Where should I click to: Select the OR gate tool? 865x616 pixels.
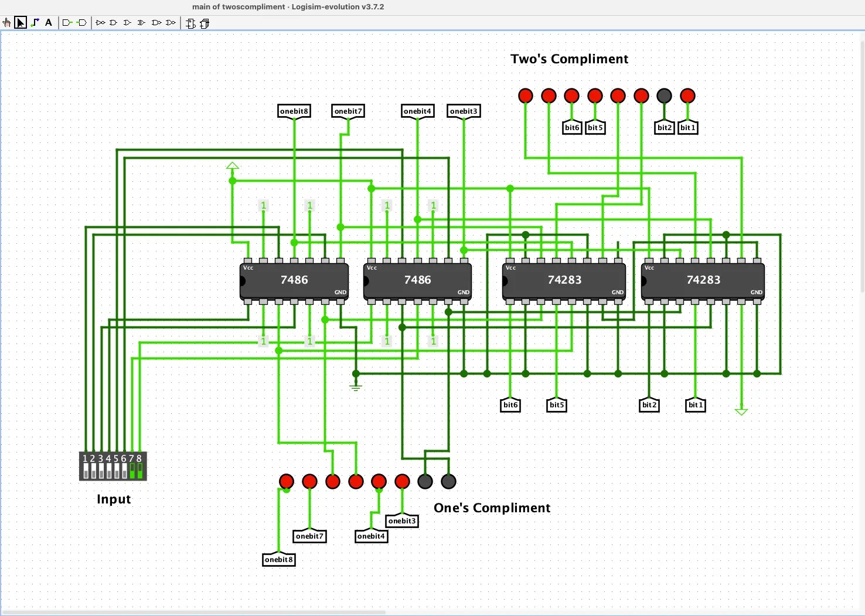pos(127,23)
